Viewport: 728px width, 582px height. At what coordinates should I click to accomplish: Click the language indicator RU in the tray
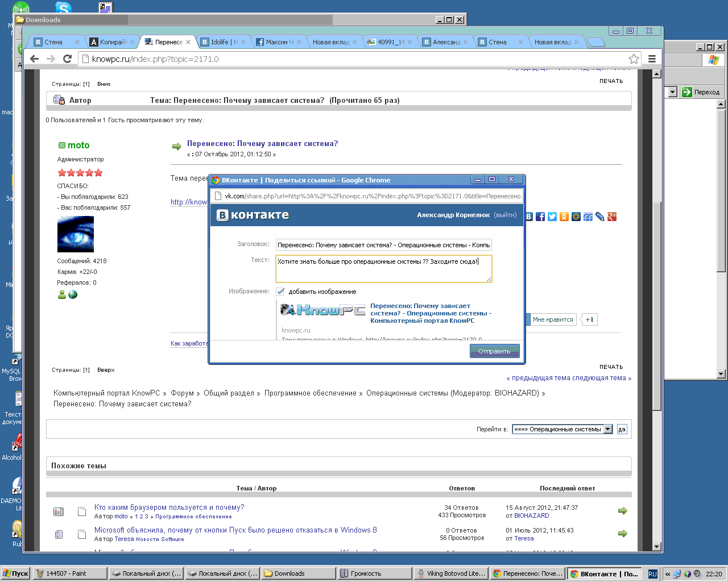point(652,574)
